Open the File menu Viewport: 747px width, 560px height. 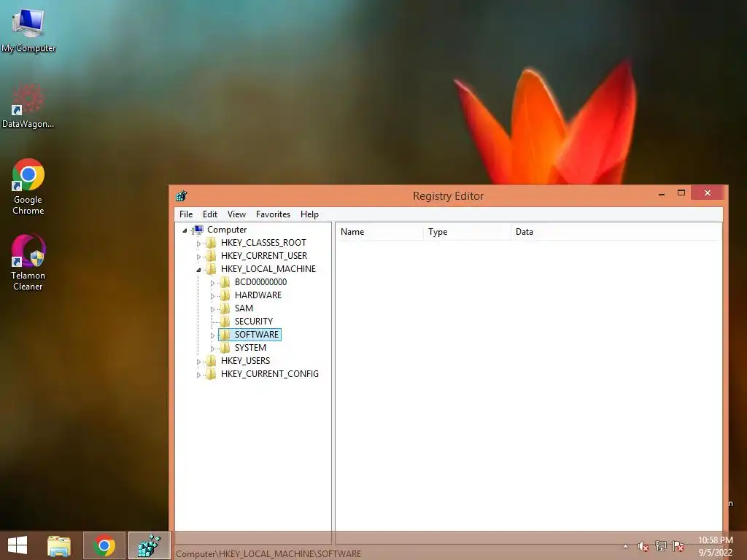point(186,214)
